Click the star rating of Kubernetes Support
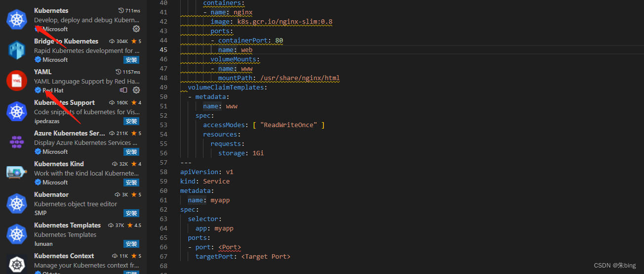The image size is (644, 274). point(136,102)
